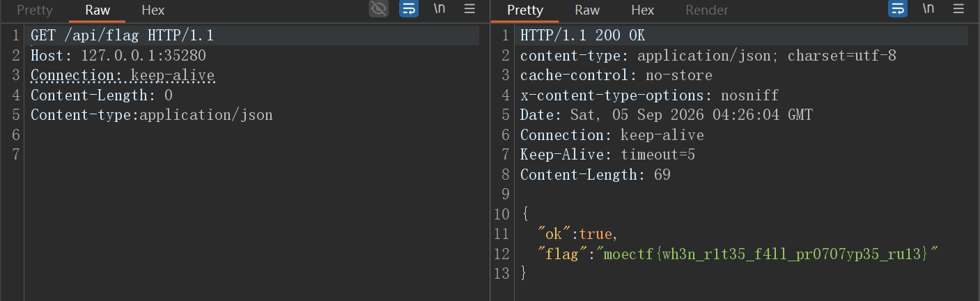Open request panel hamburger options menu
The image size is (980, 301).
[469, 9]
